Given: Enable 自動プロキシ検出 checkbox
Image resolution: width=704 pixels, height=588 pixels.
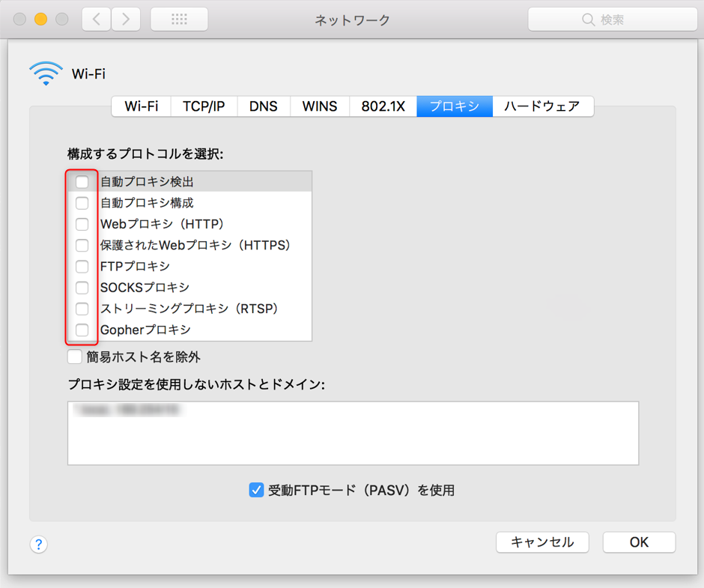Looking at the screenshot, I should tap(82, 182).
